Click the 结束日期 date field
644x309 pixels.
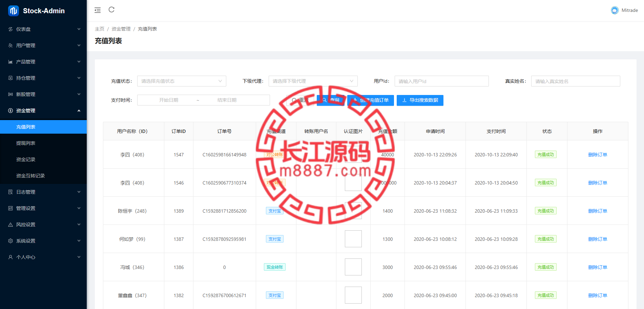(227, 100)
